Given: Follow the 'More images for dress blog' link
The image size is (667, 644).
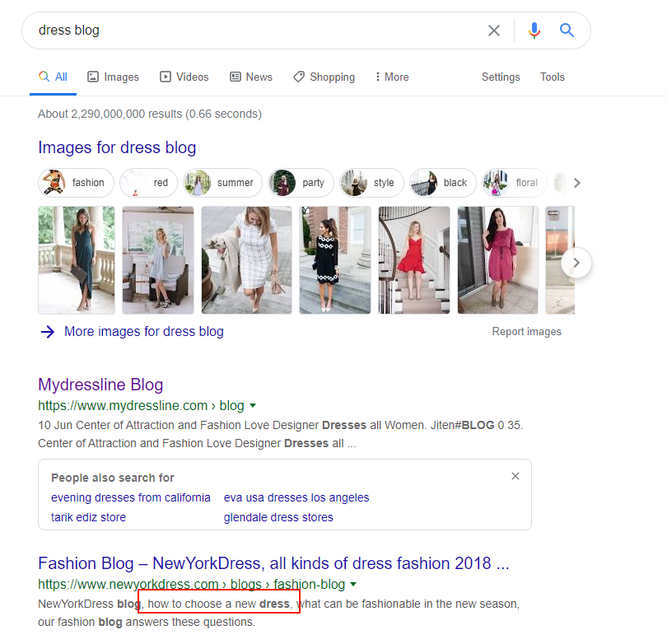Looking at the screenshot, I should click(x=144, y=331).
